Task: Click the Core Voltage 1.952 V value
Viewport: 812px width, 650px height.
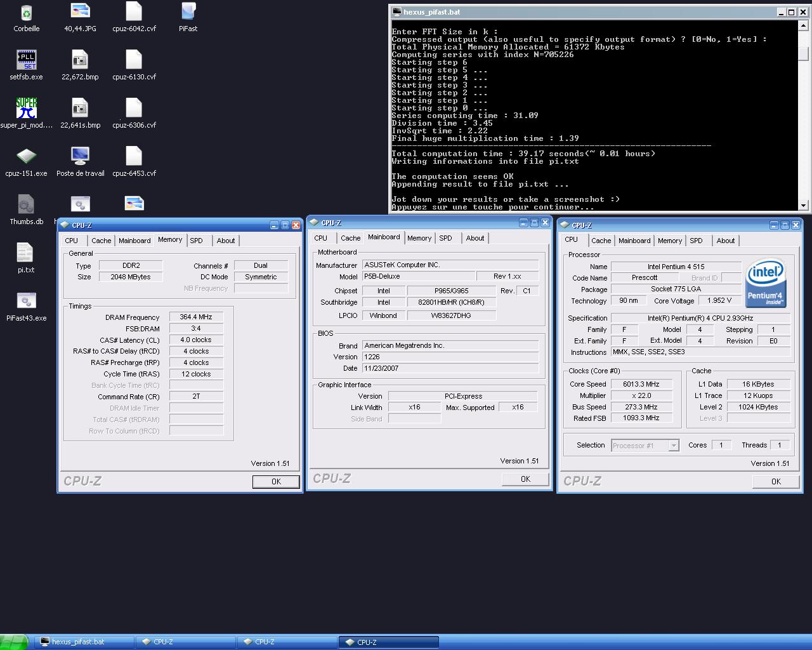Action: [x=720, y=301]
